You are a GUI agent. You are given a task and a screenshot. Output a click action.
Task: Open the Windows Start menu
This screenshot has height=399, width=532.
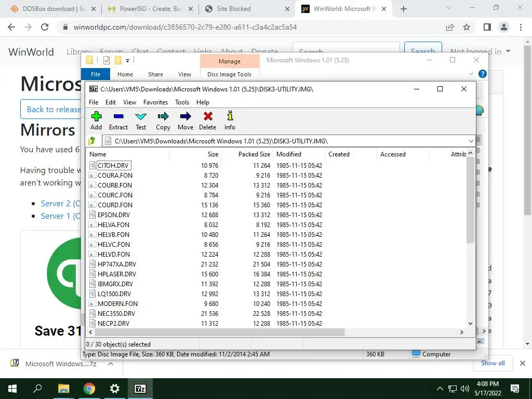[12, 389]
